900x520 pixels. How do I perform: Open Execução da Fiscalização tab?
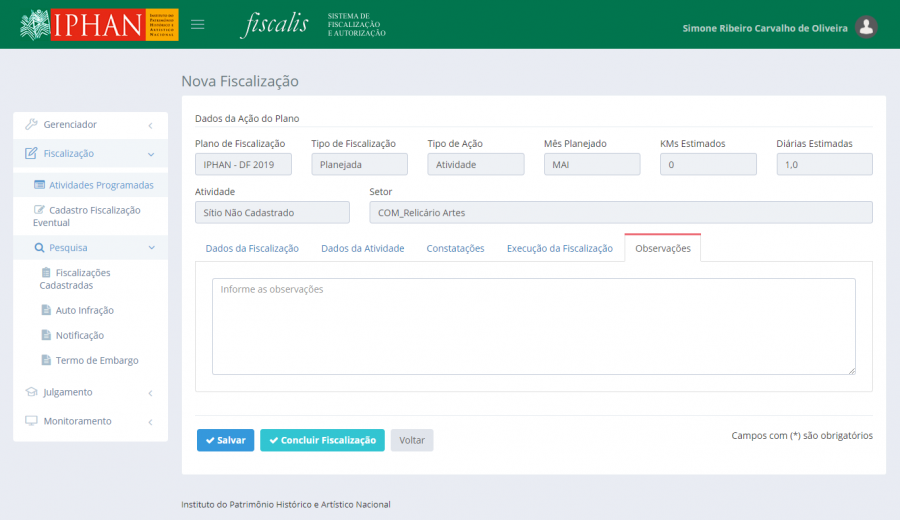[x=559, y=248]
